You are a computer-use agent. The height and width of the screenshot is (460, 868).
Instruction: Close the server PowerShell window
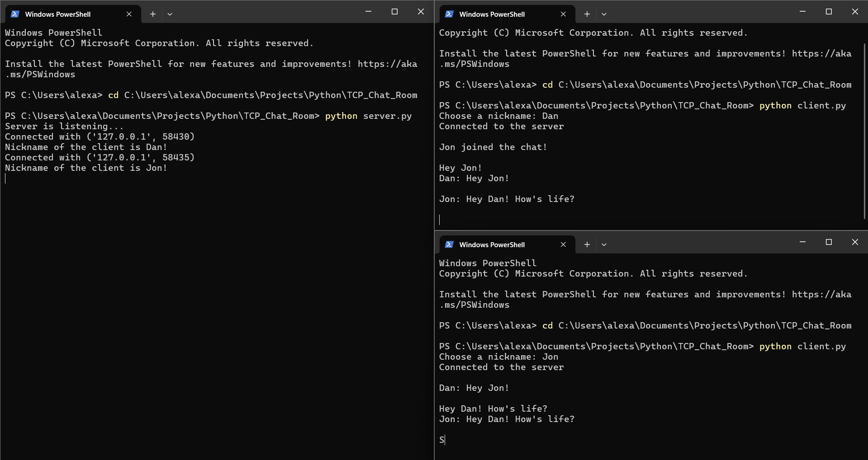click(x=421, y=12)
